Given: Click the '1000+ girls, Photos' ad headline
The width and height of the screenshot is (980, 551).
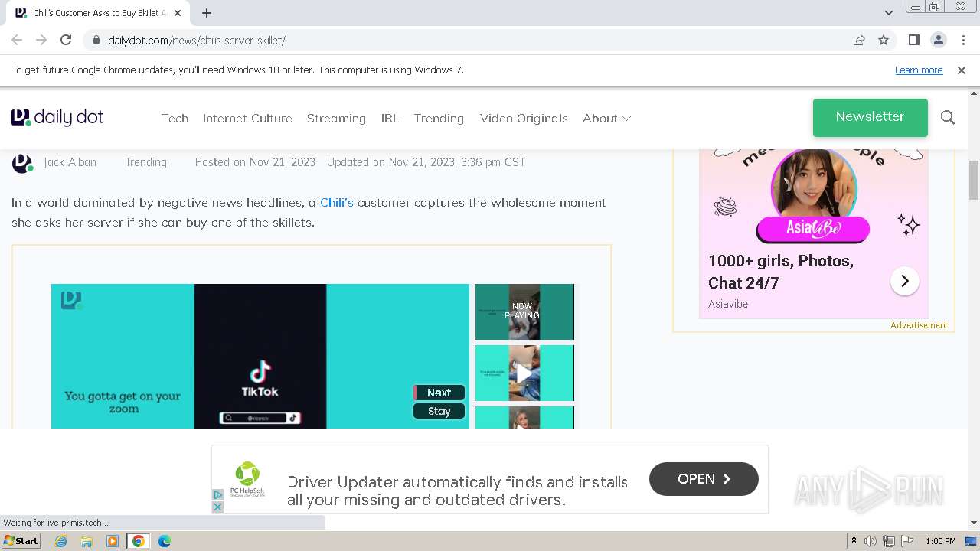Looking at the screenshot, I should (781, 272).
